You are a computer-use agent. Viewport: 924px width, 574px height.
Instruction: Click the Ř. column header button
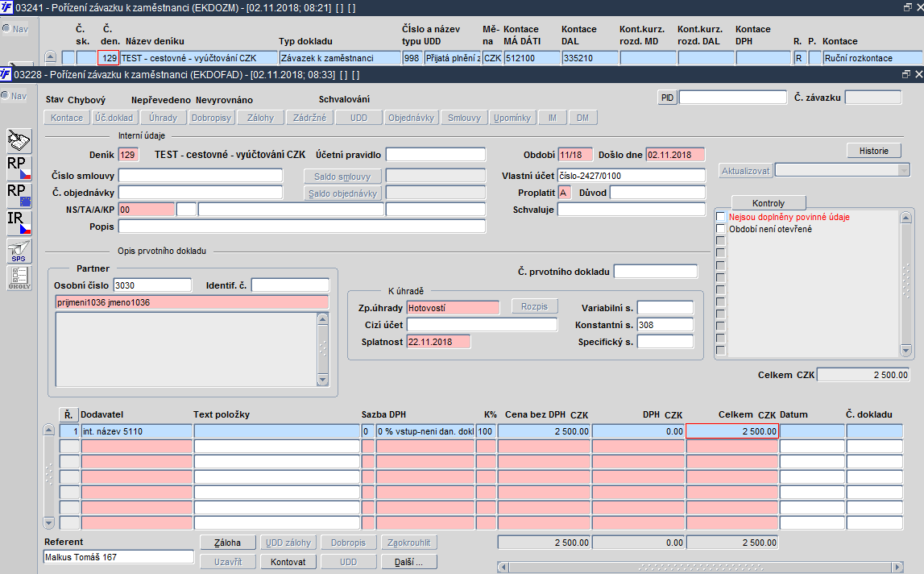click(x=68, y=414)
